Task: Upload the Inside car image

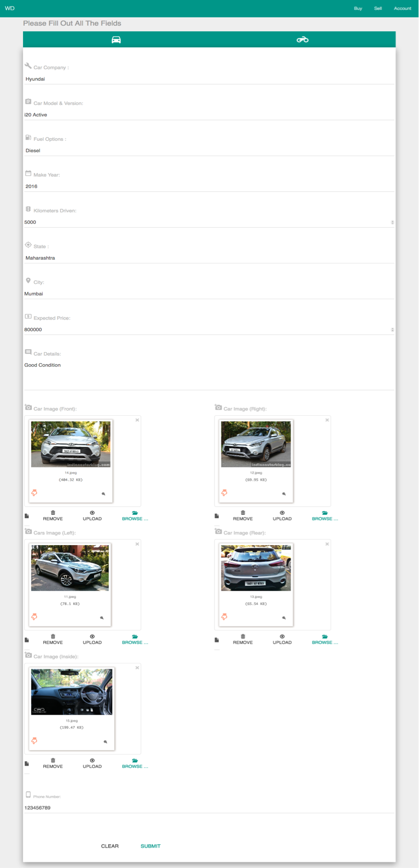Action: 92,763
